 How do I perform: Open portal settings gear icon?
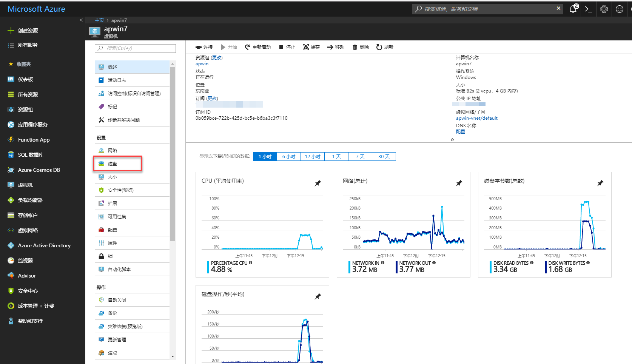(x=604, y=9)
